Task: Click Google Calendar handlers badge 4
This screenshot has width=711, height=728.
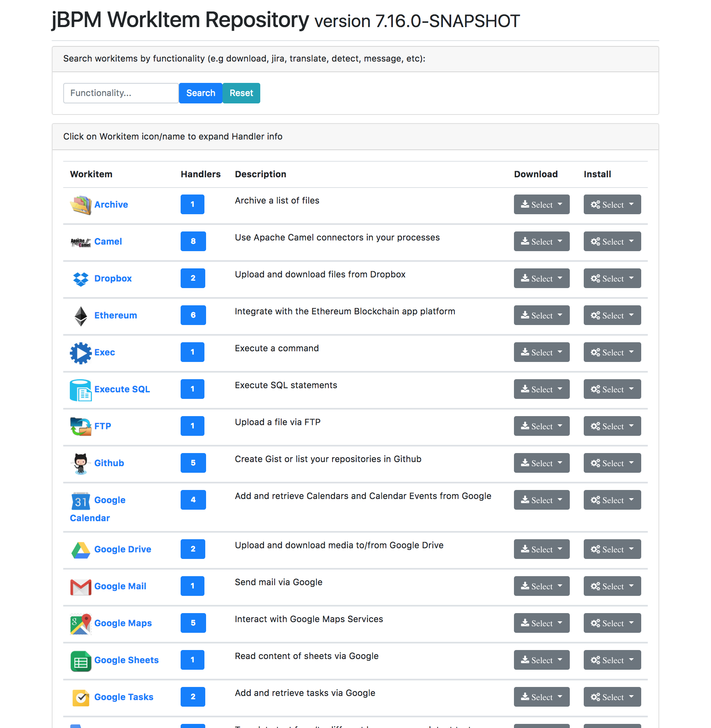Action: [x=193, y=500]
